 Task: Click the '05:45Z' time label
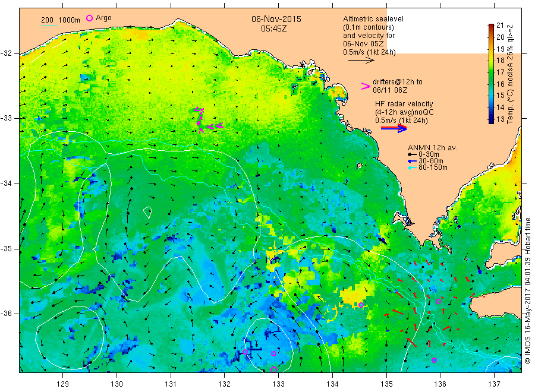click(274, 29)
